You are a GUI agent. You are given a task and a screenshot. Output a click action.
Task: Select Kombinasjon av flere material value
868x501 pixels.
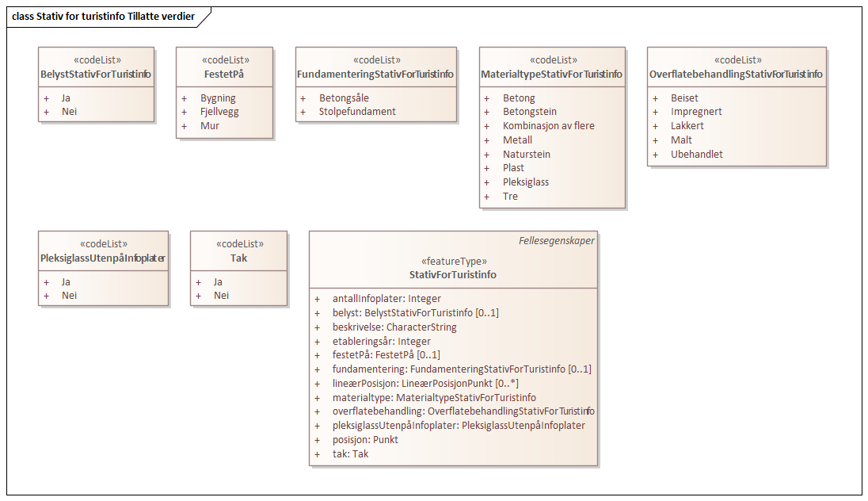(x=548, y=126)
